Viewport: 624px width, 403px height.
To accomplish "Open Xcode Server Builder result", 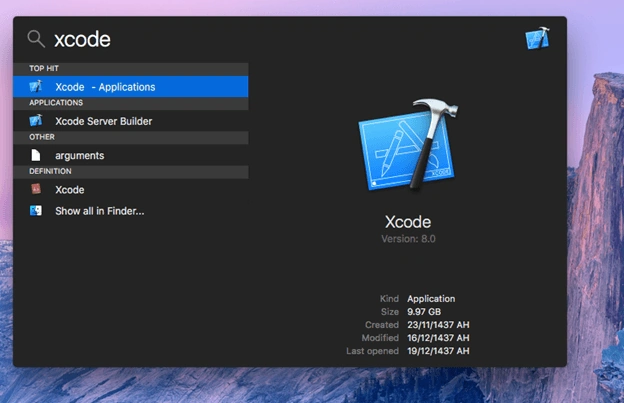I will (131, 121).
